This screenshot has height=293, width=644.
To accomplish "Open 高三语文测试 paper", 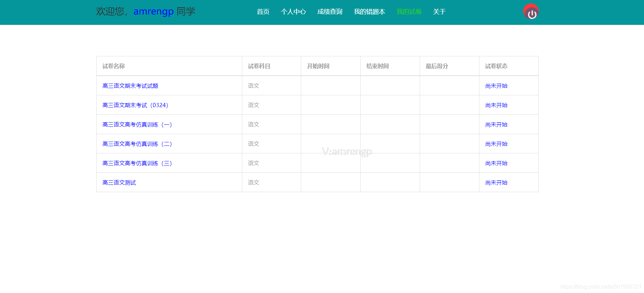I will (119, 182).
